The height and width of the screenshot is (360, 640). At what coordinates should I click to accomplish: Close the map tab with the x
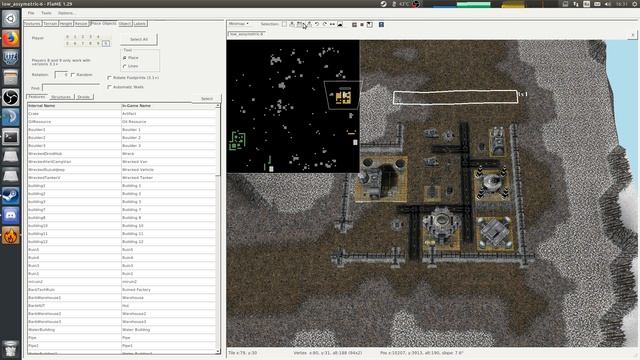coord(633,35)
